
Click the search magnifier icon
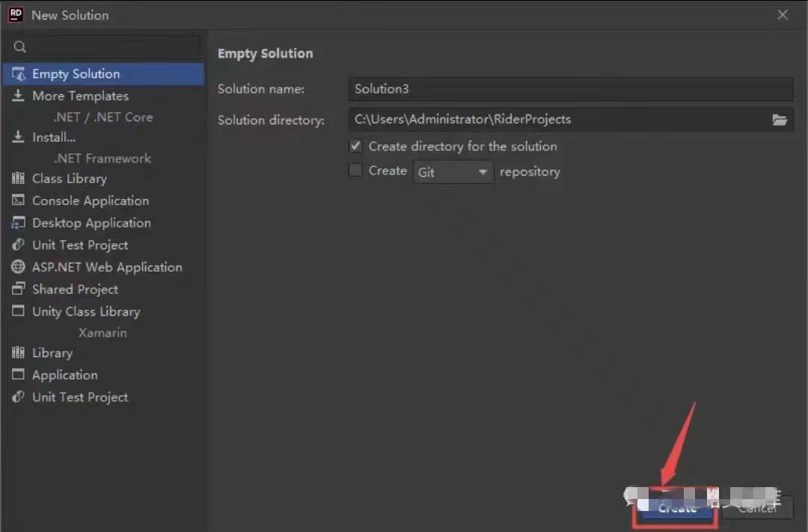pyautogui.click(x=19, y=47)
